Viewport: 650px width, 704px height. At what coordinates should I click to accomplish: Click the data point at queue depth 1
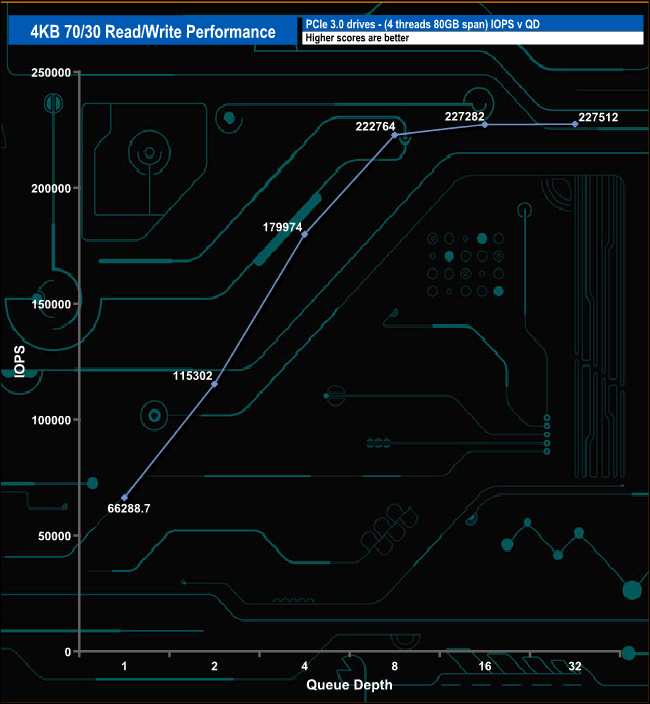point(124,497)
